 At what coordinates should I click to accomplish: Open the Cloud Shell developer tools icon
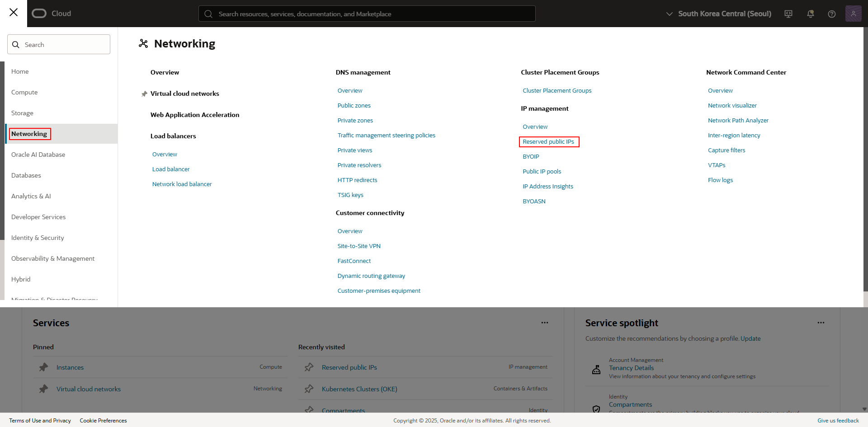click(788, 14)
